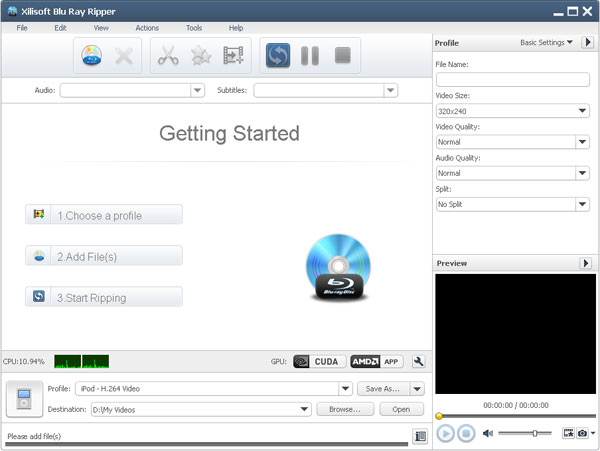The width and height of the screenshot is (600, 451).
Task: Click the NVIDIA CUDA GPU button
Action: [319, 361]
